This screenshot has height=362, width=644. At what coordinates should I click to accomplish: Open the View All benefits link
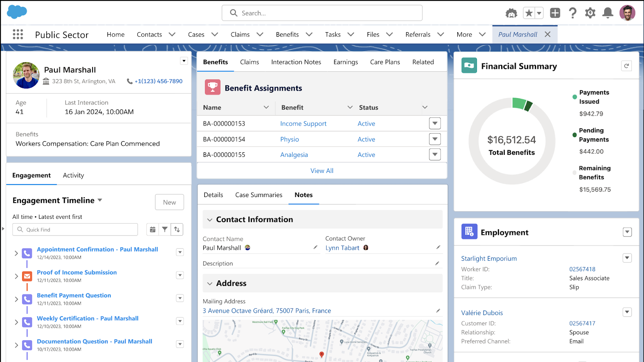coord(322,171)
